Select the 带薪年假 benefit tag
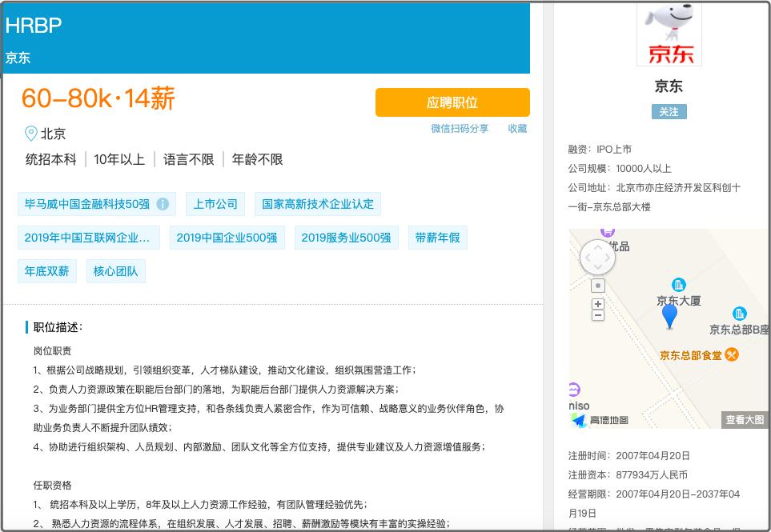 [x=437, y=238]
